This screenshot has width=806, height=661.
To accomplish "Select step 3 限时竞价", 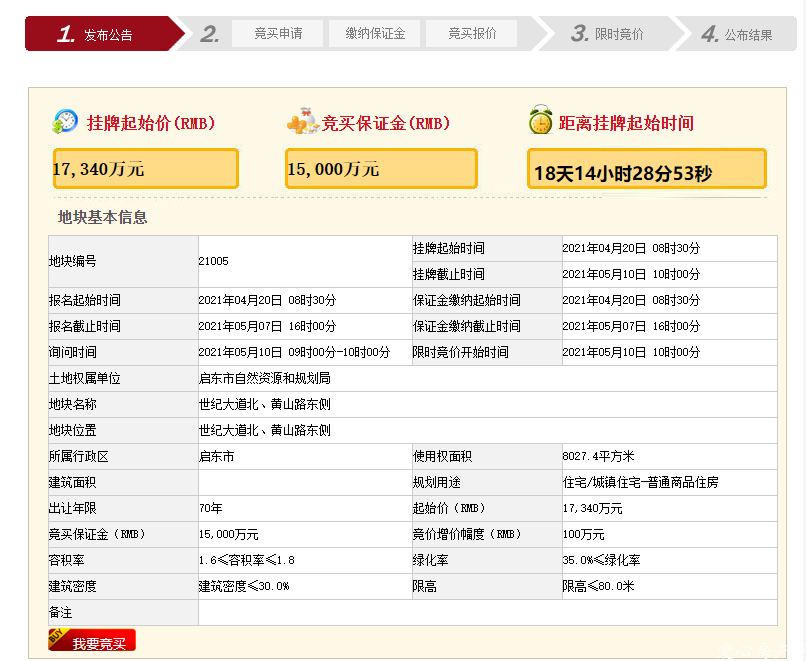I will [607, 34].
